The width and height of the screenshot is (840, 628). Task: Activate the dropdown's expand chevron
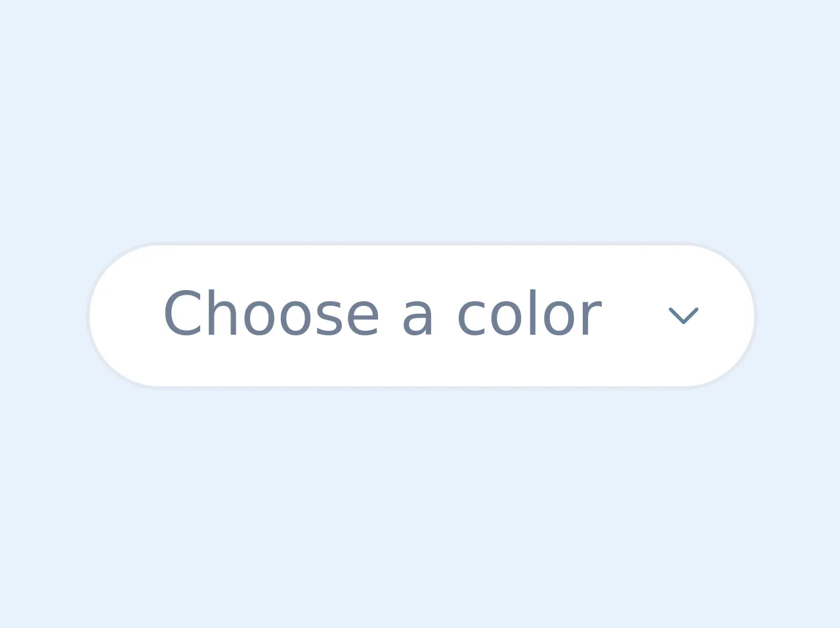[x=683, y=316]
